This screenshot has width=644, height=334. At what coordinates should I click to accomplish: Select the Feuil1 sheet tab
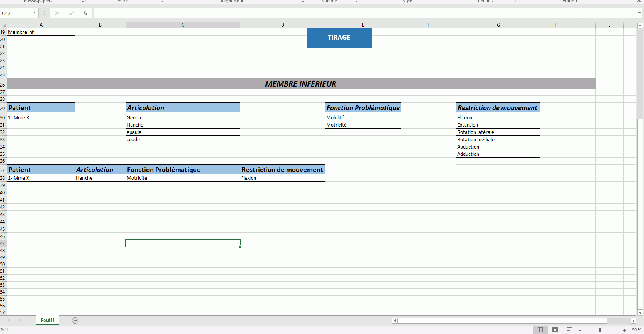47,321
